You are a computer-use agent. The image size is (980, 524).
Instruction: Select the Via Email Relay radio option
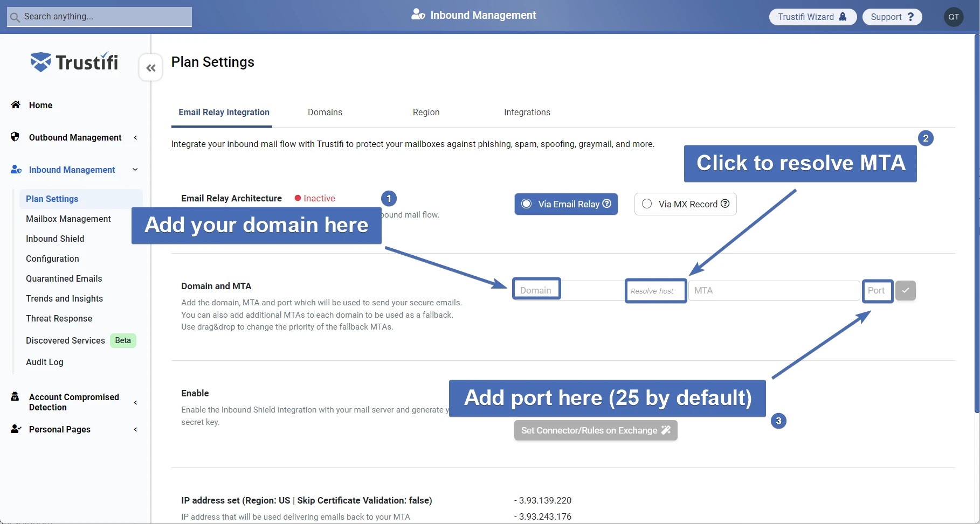[527, 204]
